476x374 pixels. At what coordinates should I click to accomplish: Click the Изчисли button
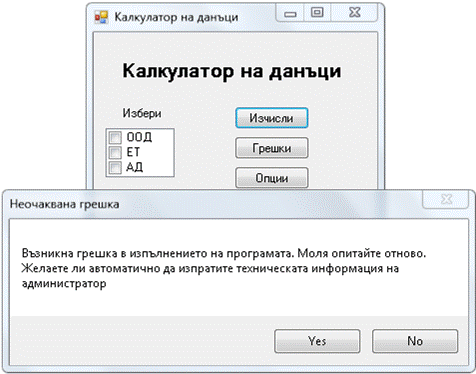click(x=271, y=118)
